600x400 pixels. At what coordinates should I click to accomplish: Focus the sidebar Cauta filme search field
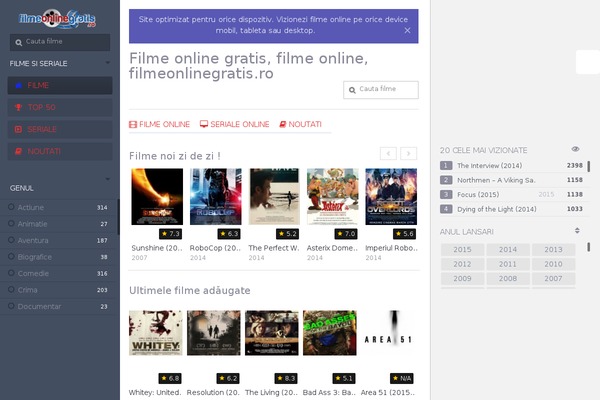60,42
